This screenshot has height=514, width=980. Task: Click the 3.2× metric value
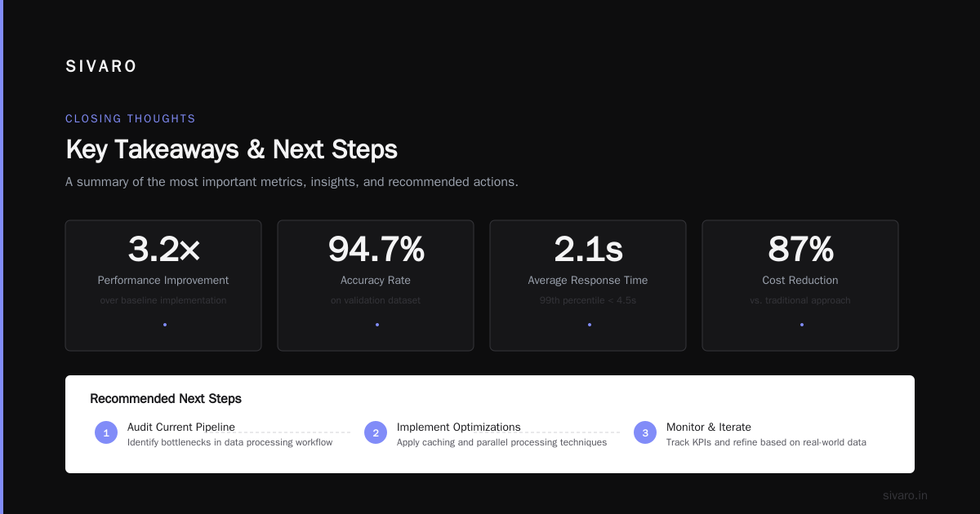[163, 249]
